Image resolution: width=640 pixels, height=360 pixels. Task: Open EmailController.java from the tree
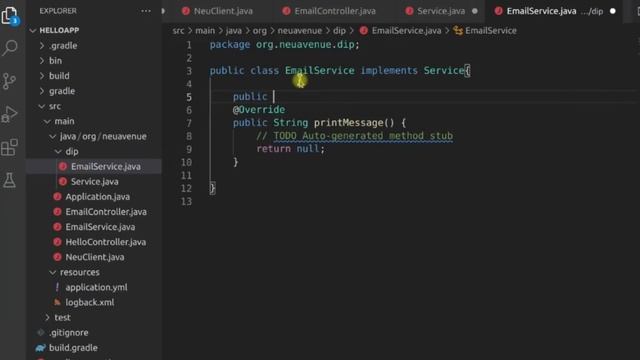(106, 212)
